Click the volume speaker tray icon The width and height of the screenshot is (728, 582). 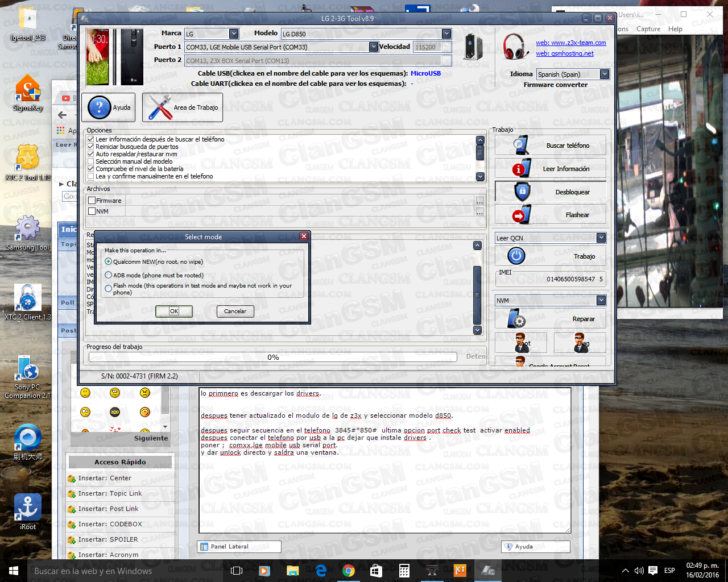tap(639, 571)
